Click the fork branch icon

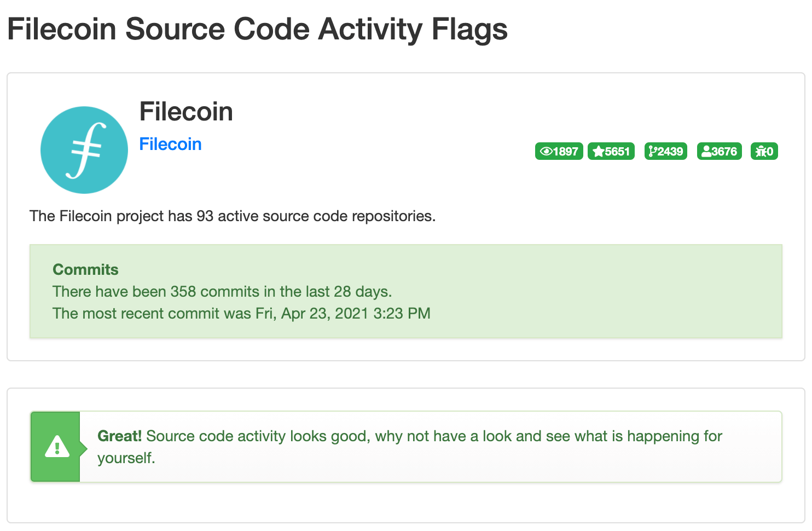click(x=652, y=151)
